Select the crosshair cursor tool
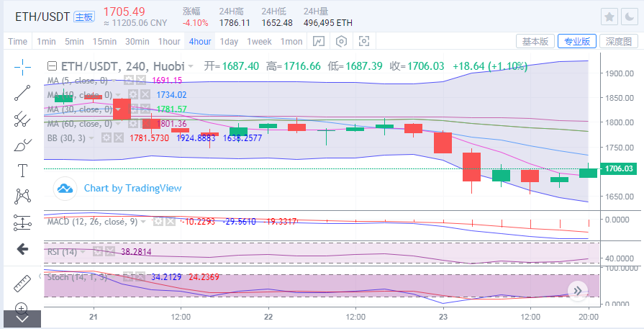Viewport: 644px width, 329px height. pyautogui.click(x=22, y=68)
